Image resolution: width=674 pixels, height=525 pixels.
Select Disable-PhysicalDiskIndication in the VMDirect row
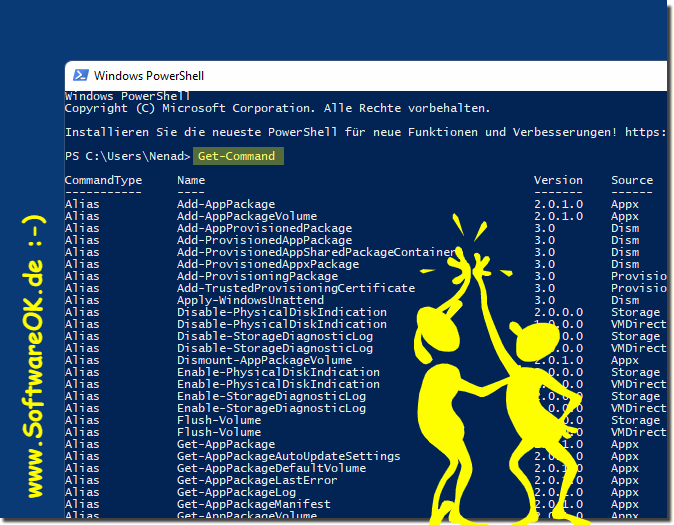tap(282, 324)
